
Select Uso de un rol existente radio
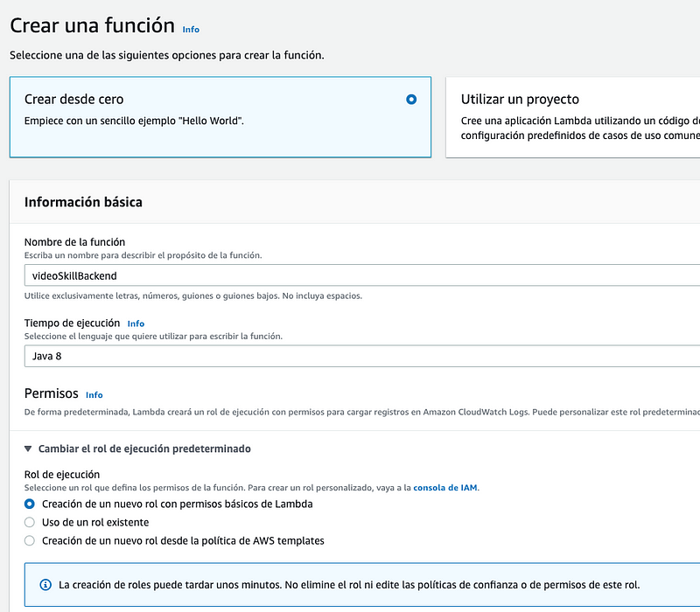(x=30, y=522)
